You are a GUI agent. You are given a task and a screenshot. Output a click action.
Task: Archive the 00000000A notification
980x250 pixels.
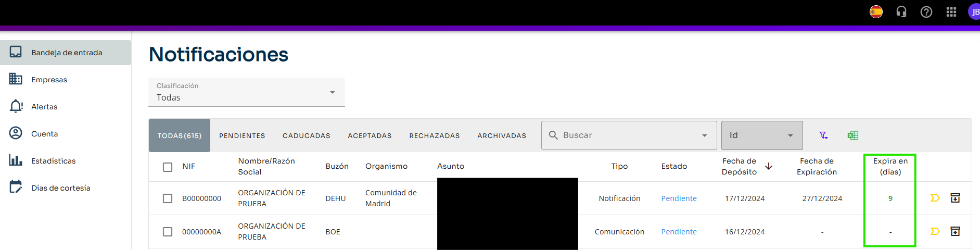[955, 231]
